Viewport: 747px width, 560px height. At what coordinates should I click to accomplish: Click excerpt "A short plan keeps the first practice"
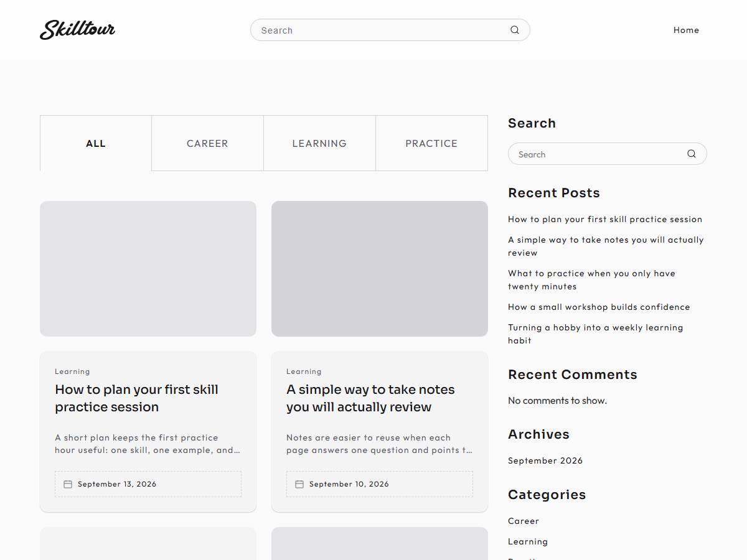136,437
